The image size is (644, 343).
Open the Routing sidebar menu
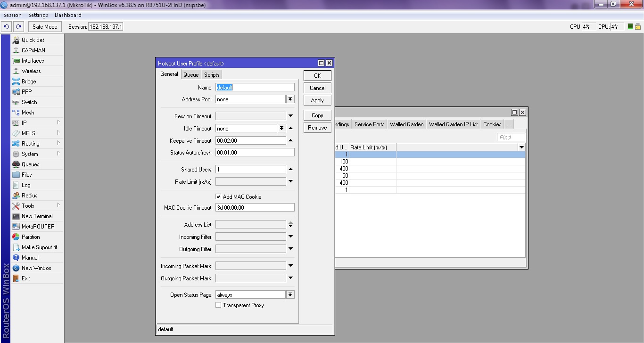(x=37, y=144)
